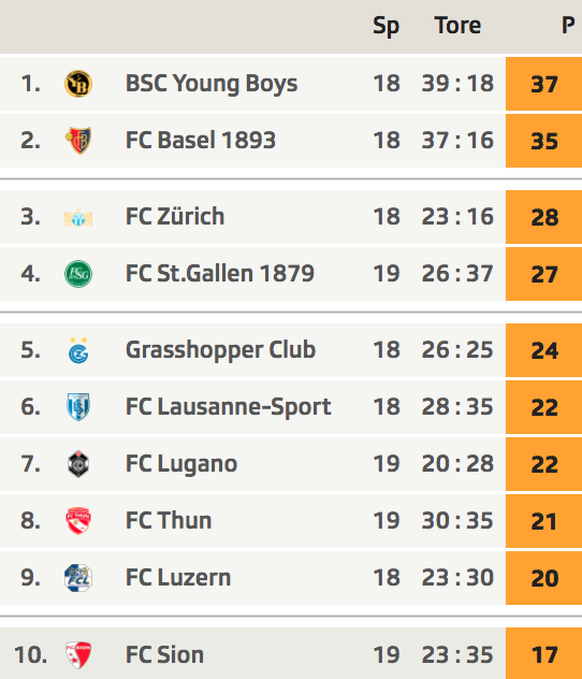The width and height of the screenshot is (582, 679).
Task: Open the FC Zürich club logo
Action: click(78, 217)
